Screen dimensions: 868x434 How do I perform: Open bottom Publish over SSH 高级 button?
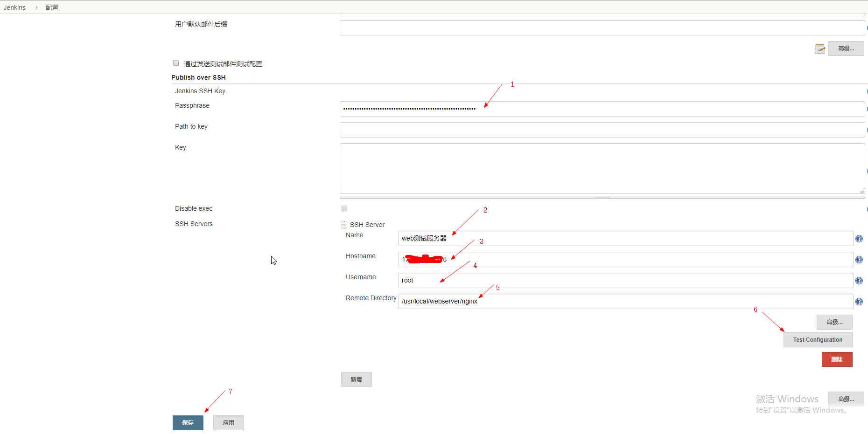(x=846, y=399)
